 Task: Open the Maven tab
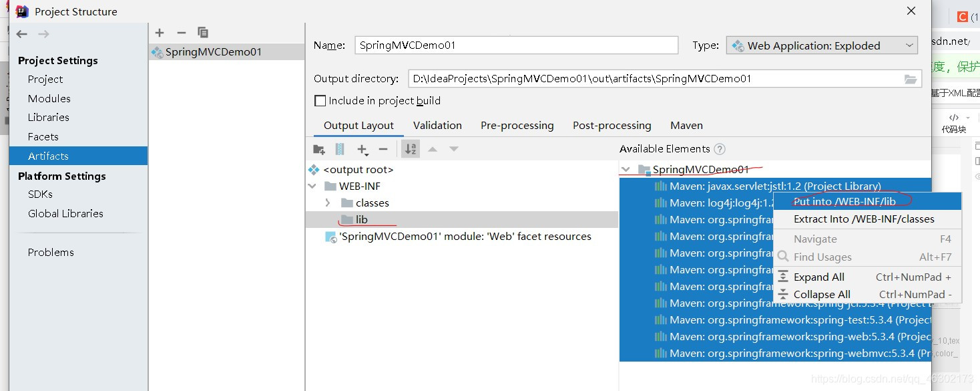point(686,126)
